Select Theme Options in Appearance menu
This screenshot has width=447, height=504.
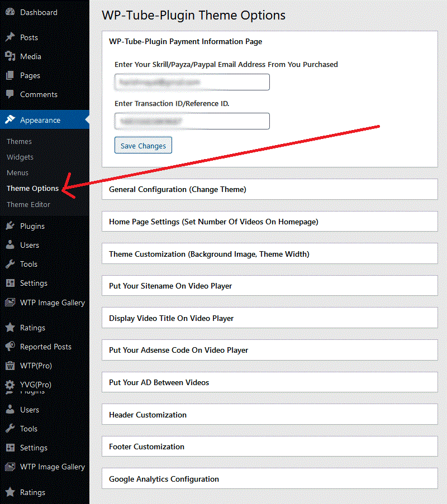[x=32, y=188]
